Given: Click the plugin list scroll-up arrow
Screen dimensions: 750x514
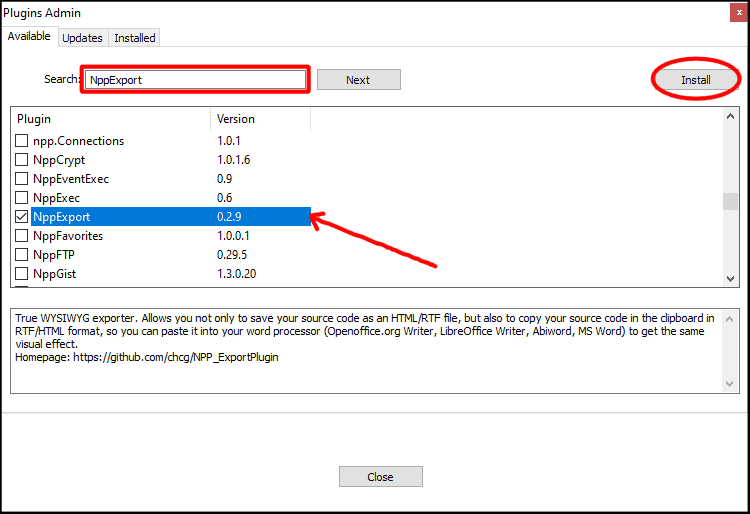Looking at the screenshot, I should [730, 116].
